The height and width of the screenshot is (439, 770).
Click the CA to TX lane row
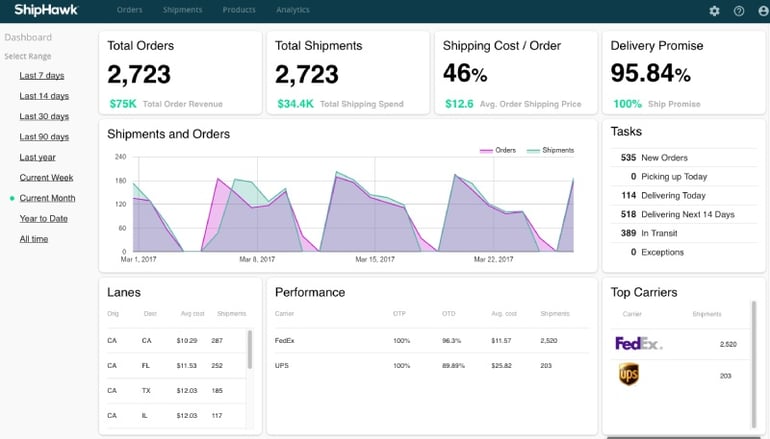point(176,390)
